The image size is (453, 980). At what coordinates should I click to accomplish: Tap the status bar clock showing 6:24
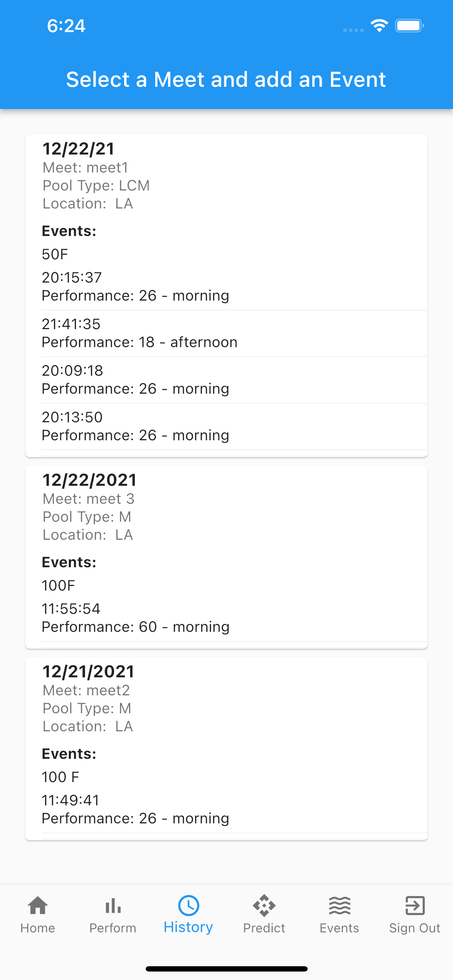tap(66, 26)
